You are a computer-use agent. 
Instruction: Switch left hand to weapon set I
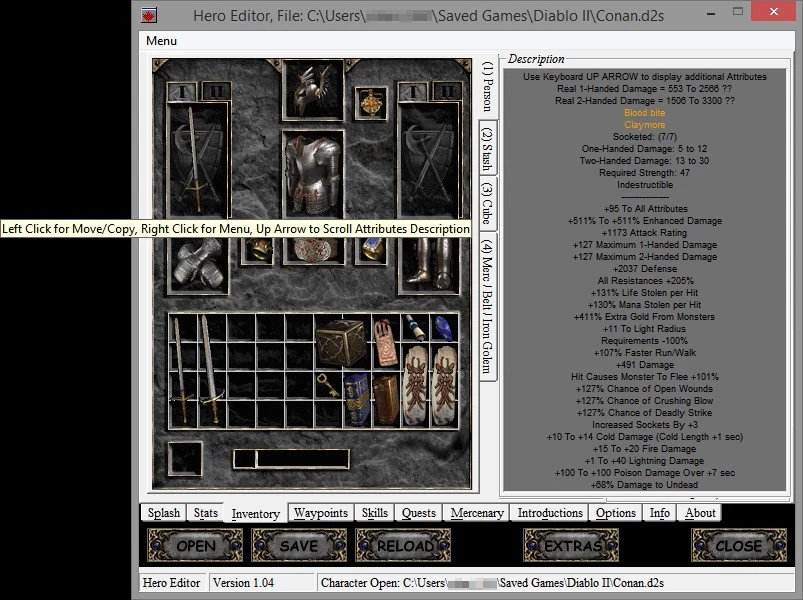coord(182,92)
